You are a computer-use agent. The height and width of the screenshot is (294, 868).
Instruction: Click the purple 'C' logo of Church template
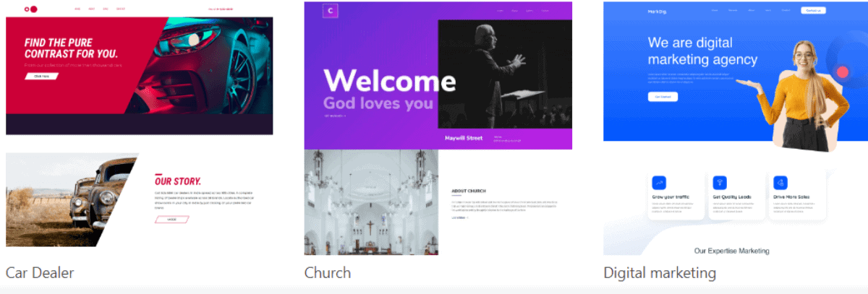(x=331, y=11)
